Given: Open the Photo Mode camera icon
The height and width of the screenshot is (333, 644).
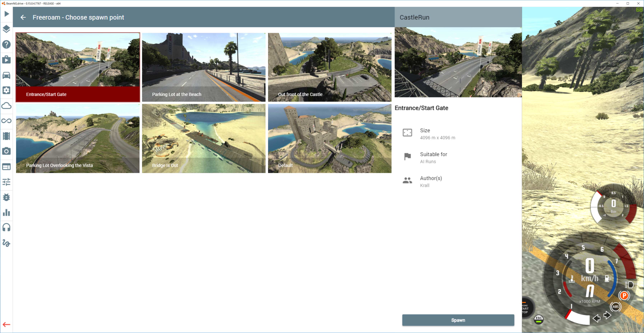Looking at the screenshot, I should [6, 151].
